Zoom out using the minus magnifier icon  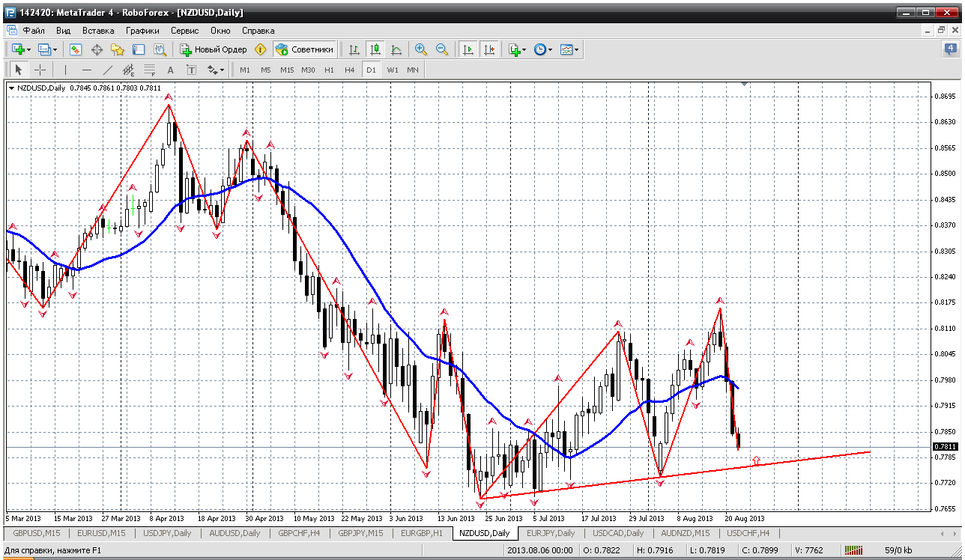tap(442, 49)
